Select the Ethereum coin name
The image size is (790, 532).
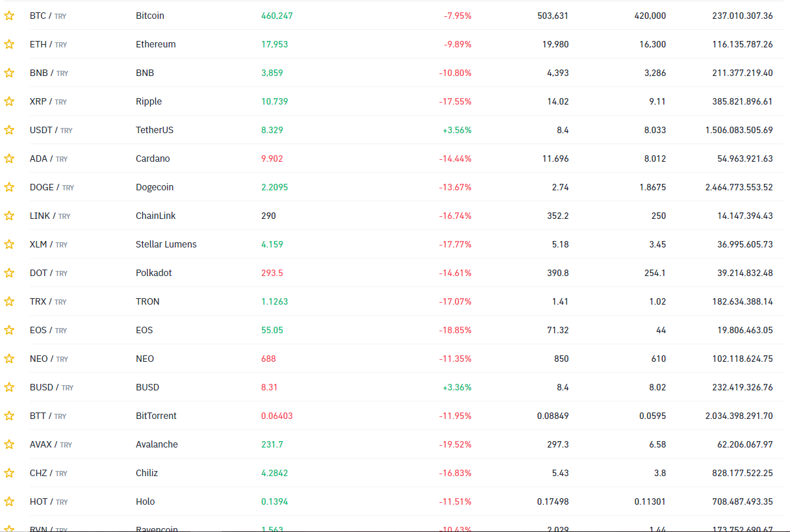(x=156, y=44)
